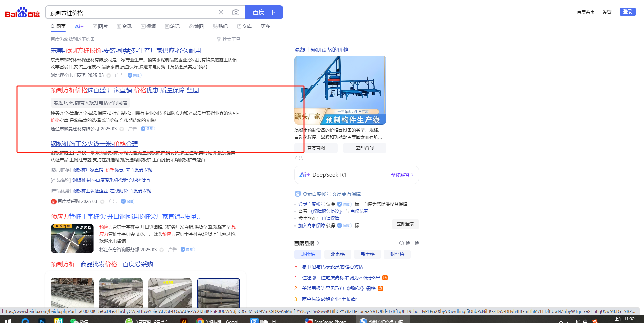The height and width of the screenshot is (323, 644).
Task: Click the 申请保障 link
Action: pyautogui.click(x=331, y=218)
